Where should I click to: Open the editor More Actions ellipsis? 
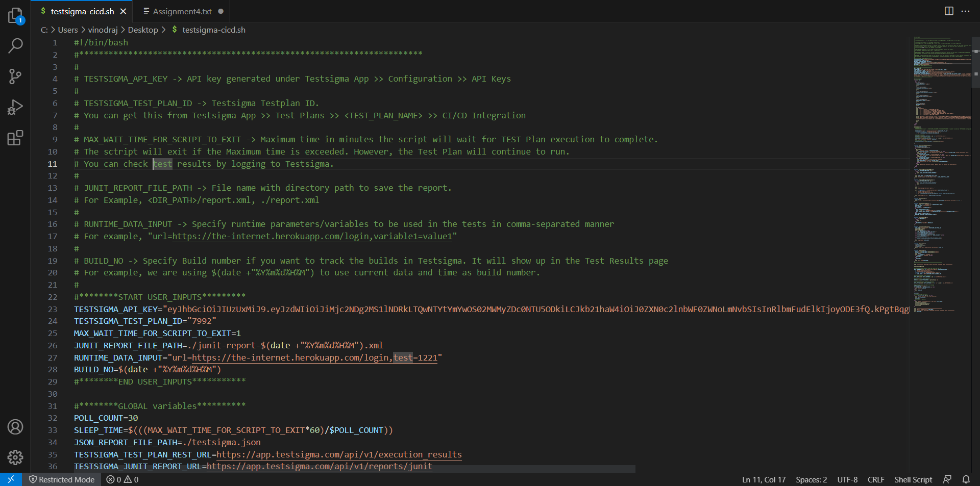pos(965,11)
